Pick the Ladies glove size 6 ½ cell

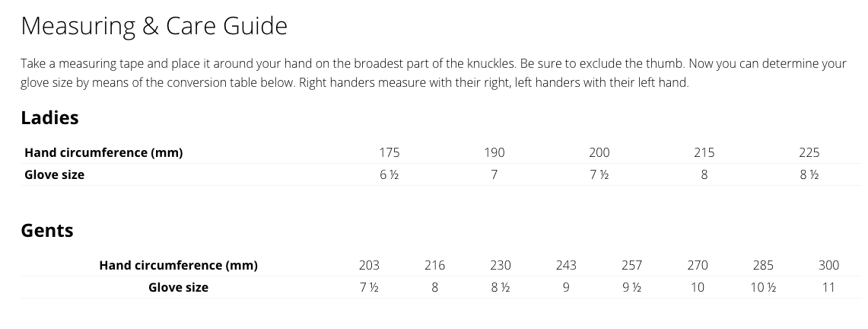389,174
